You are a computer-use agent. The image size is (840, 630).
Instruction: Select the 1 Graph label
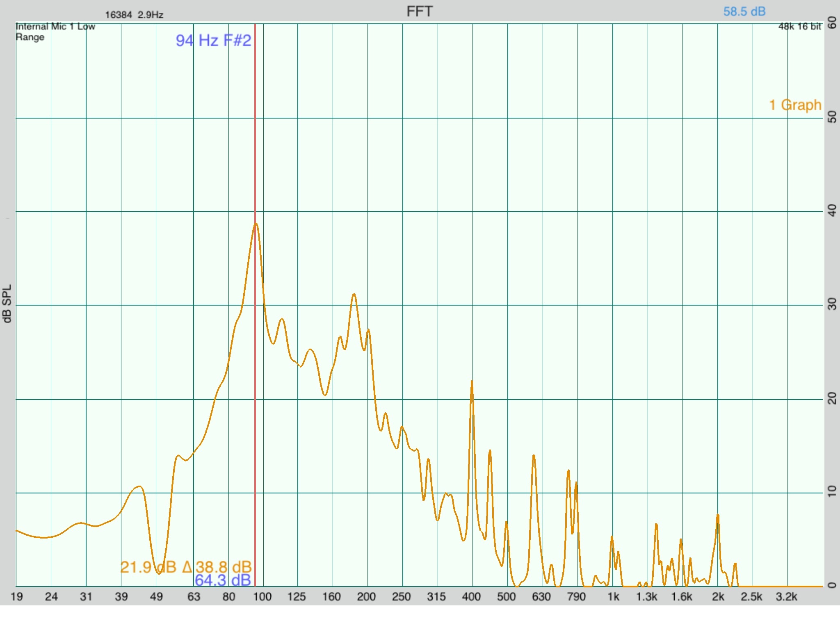pyautogui.click(x=795, y=105)
